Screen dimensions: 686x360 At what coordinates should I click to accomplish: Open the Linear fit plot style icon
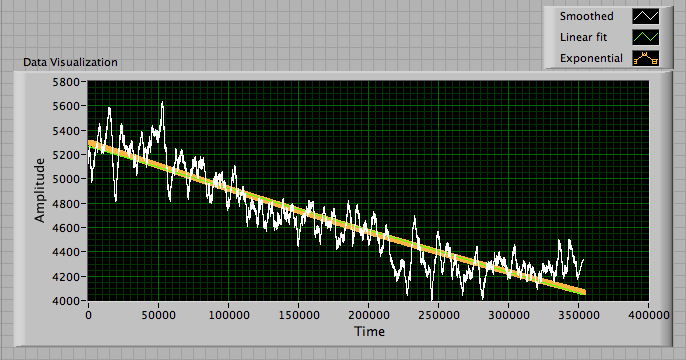click(x=645, y=37)
